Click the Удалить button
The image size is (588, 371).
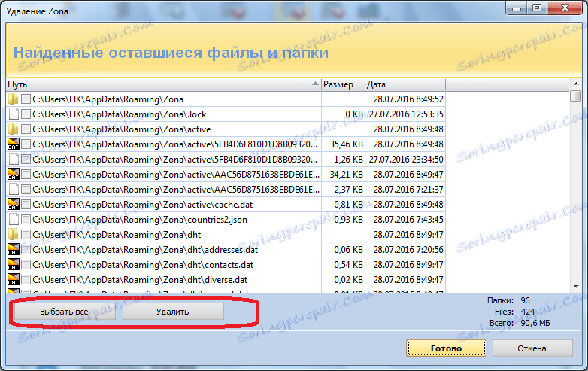pos(173,312)
